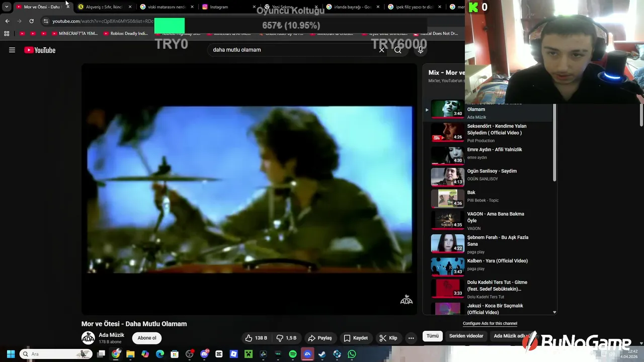Open Discord from the taskbar
The height and width of the screenshot is (362, 644).
(204, 354)
